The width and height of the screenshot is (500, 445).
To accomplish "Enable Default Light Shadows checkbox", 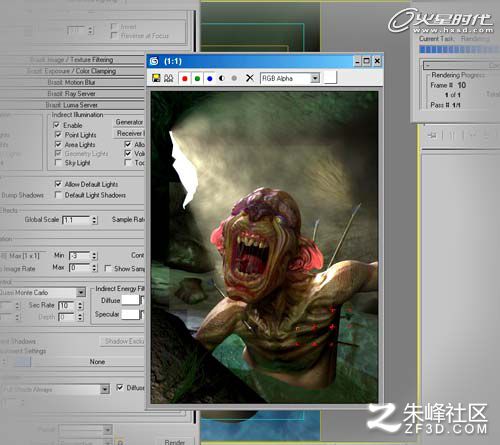I will 58,195.
